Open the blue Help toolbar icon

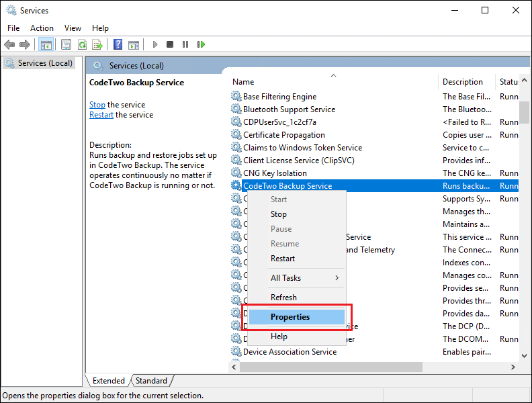(x=118, y=44)
